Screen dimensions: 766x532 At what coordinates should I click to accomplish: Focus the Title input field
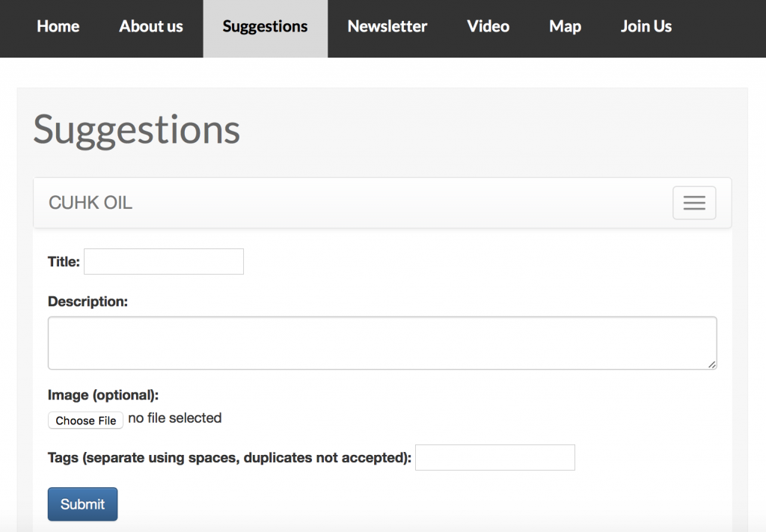click(x=164, y=261)
